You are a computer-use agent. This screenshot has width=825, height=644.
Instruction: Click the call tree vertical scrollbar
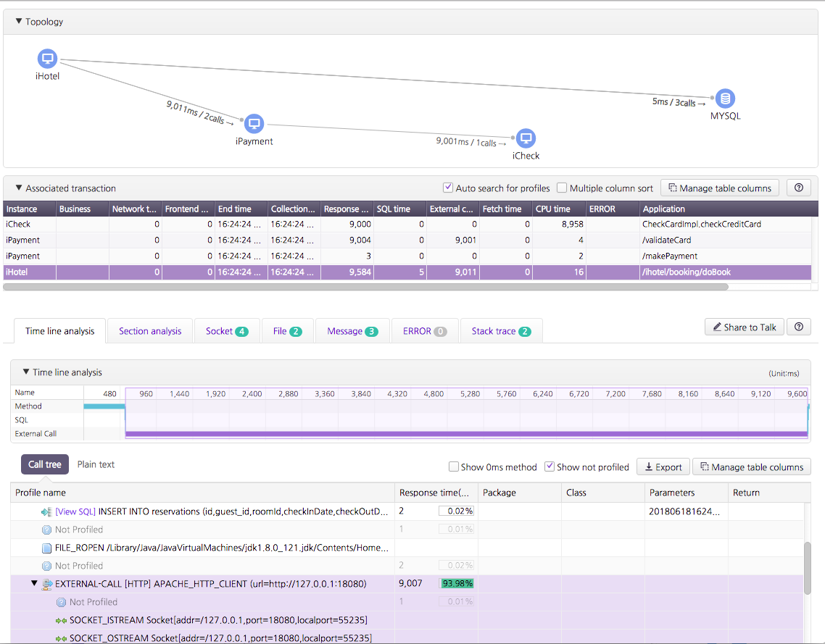point(807,568)
